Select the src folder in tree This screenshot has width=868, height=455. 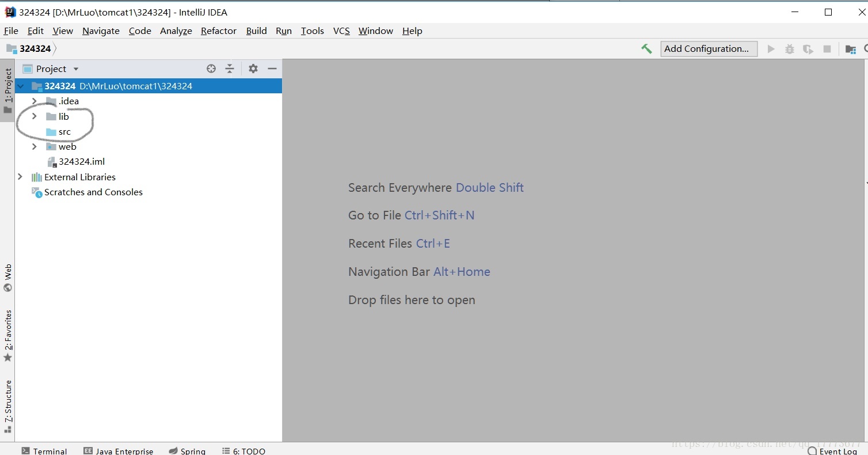(64, 132)
